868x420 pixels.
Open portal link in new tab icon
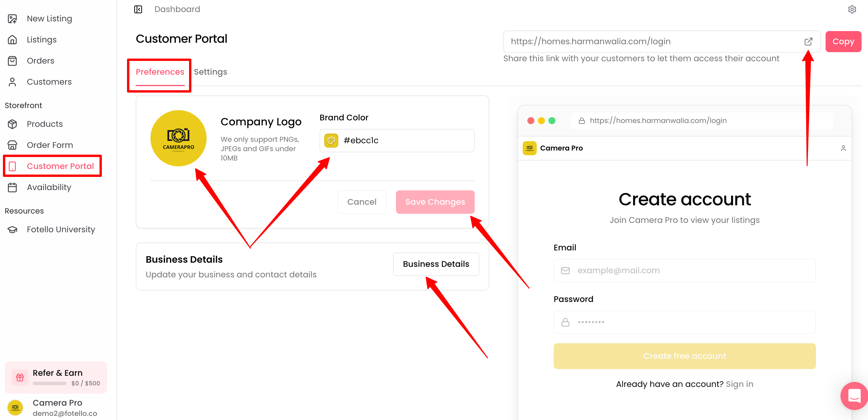pos(808,42)
